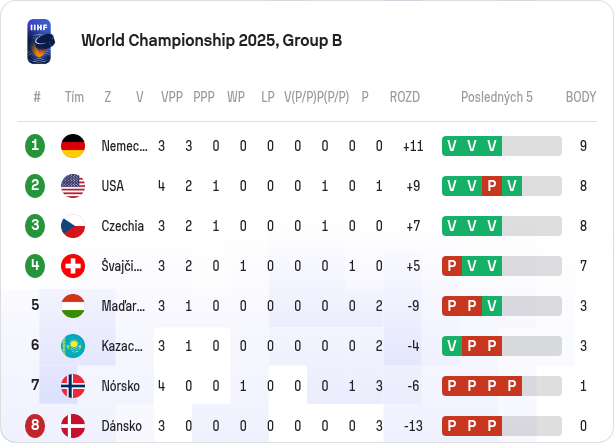
Task: Open the Germany flag icon
Action: point(73,146)
